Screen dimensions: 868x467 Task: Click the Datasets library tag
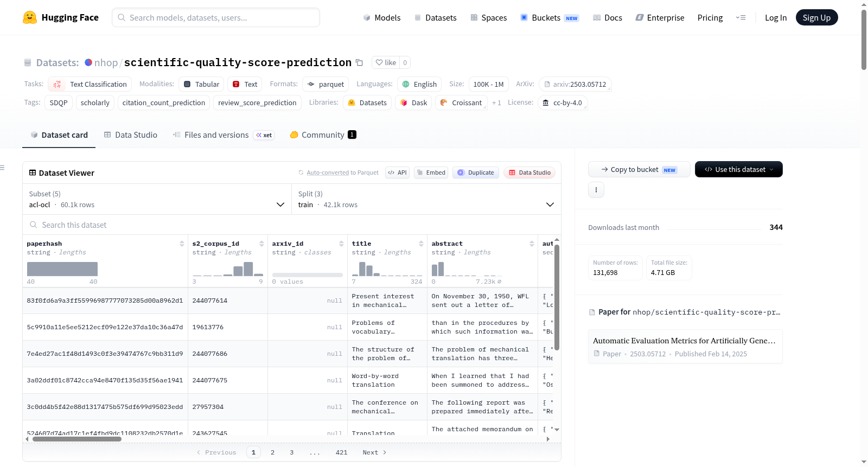pyautogui.click(x=367, y=103)
